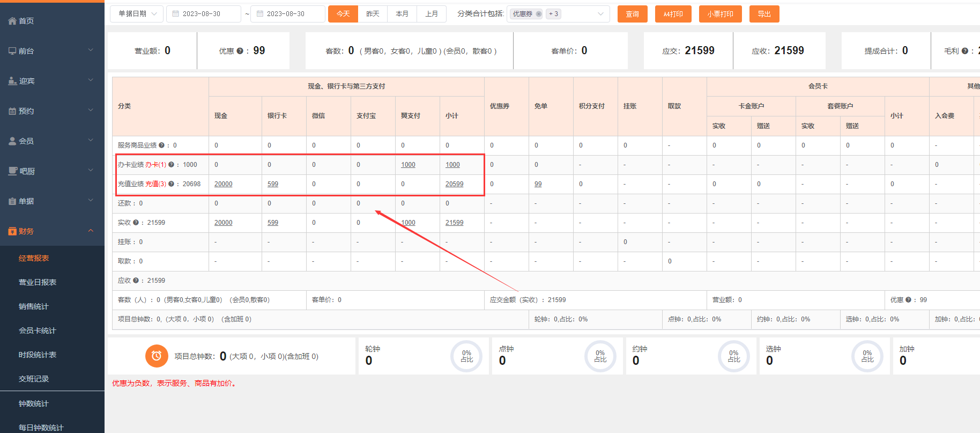980x433 pixels.
Task: Click the 首页 home icon
Action: point(12,21)
